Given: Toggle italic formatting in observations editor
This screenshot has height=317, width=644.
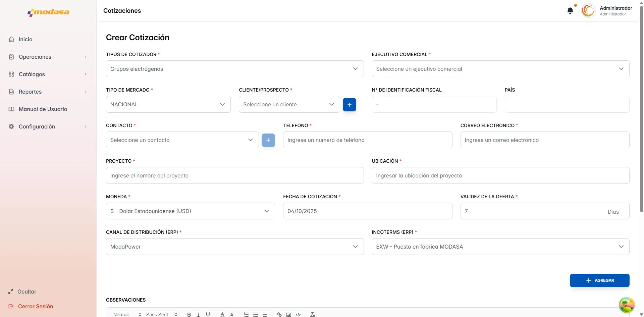Looking at the screenshot, I should pos(198,314).
